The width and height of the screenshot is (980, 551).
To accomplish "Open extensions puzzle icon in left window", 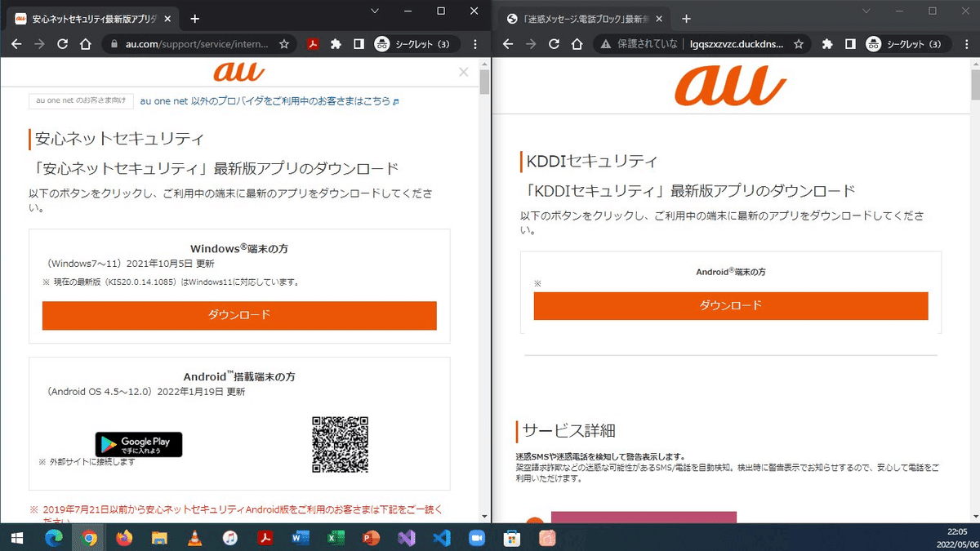I will click(x=335, y=44).
